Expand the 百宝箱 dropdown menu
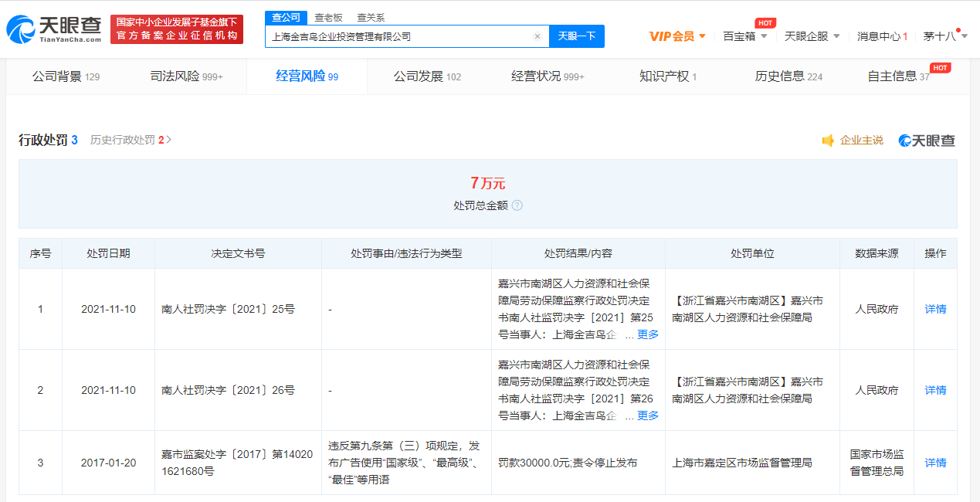 [x=745, y=36]
